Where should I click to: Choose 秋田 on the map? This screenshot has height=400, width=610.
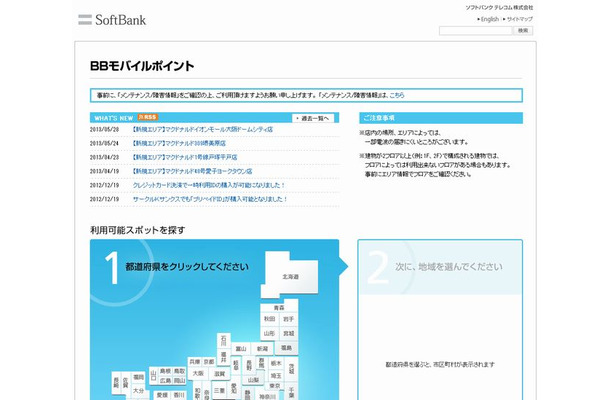point(270,319)
